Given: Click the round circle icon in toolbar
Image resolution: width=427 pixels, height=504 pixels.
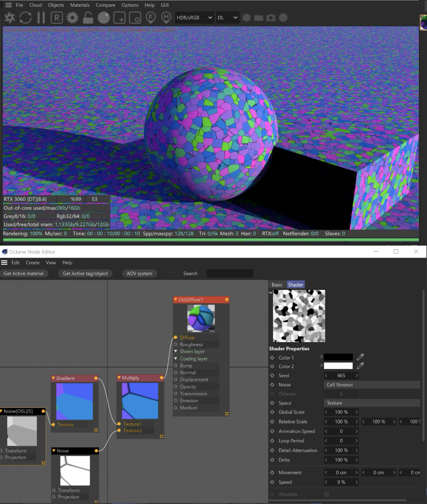Looking at the screenshot, I should click(283, 18).
